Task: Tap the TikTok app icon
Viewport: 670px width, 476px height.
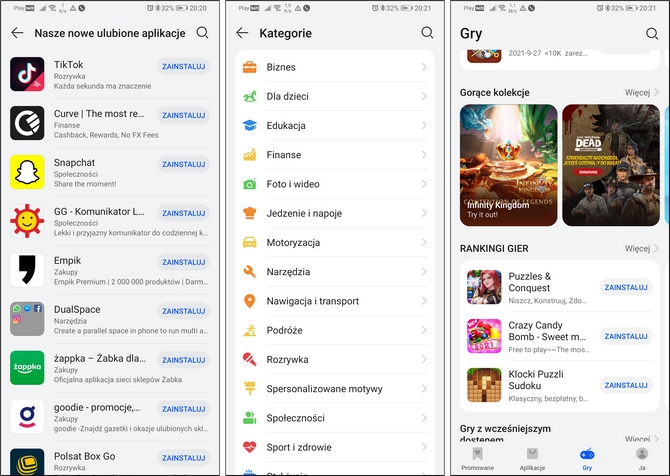Action: pos(27,74)
